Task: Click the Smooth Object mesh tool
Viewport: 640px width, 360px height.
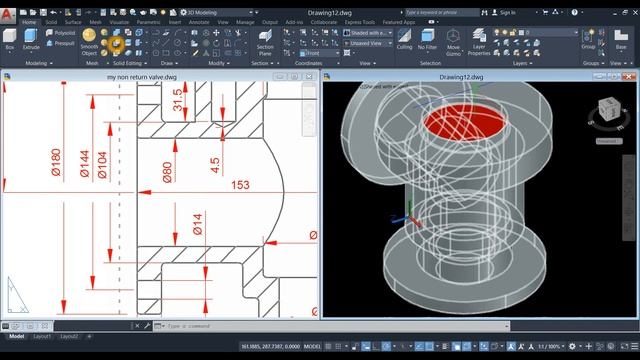Action: pyautogui.click(x=89, y=42)
